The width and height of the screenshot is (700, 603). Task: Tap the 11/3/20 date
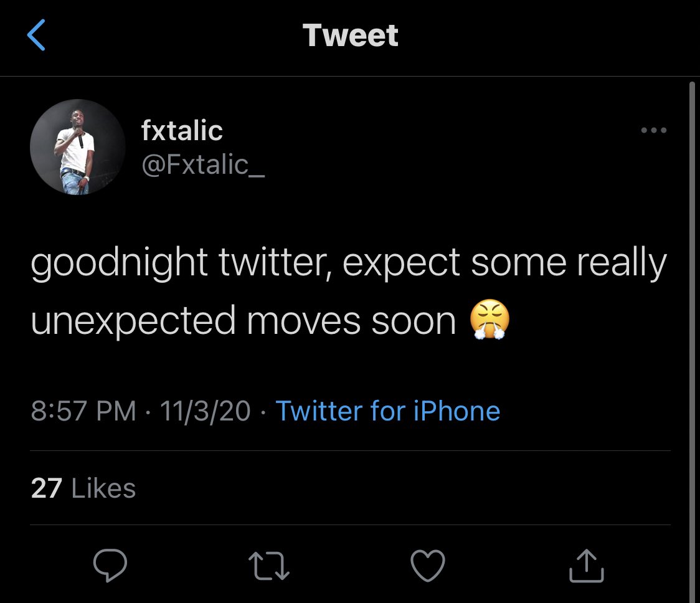[x=205, y=411]
